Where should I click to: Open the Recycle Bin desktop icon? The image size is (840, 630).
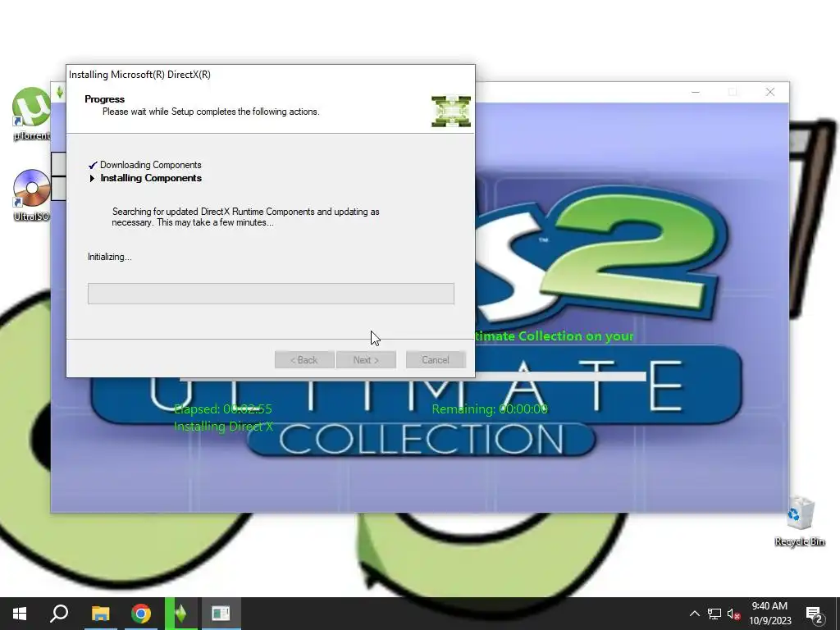click(800, 521)
